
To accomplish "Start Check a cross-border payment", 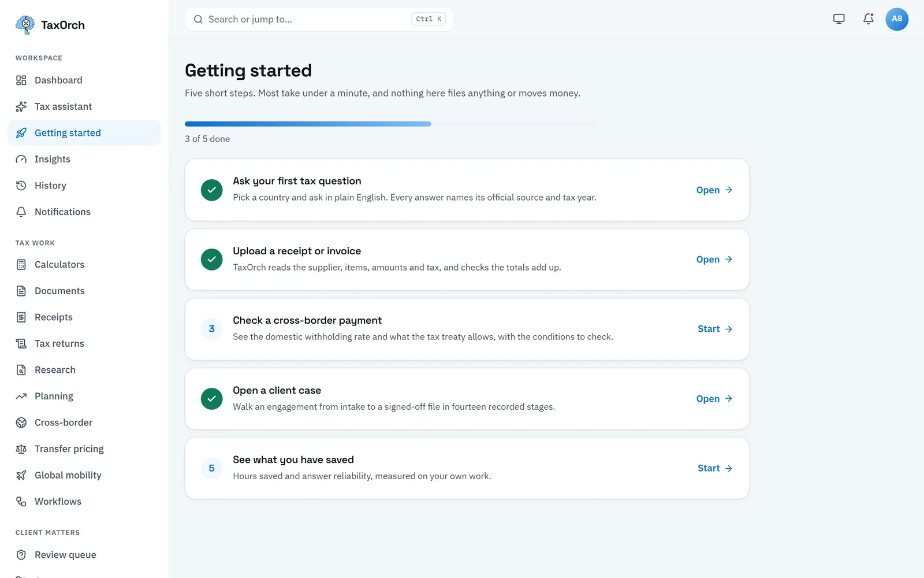I will pyautogui.click(x=715, y=329).
